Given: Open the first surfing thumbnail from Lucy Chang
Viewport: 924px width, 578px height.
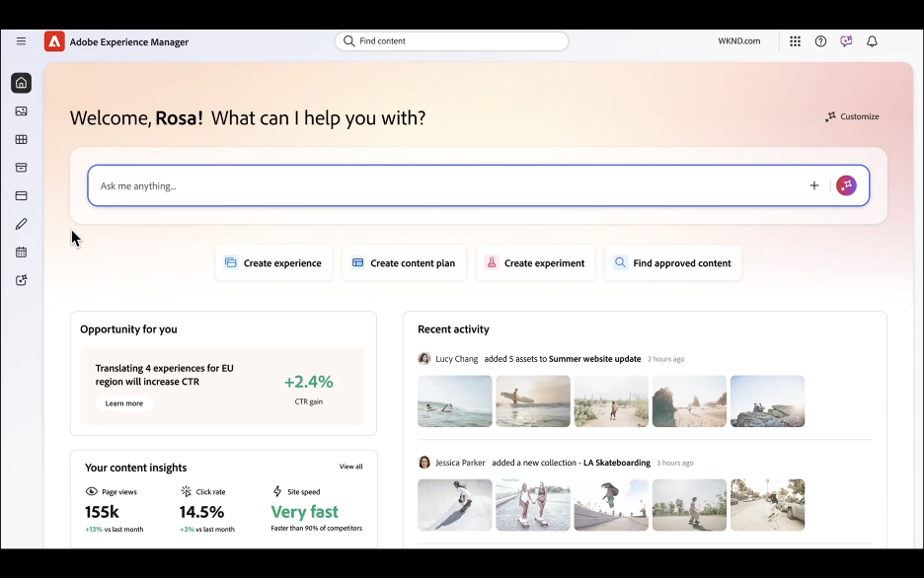Looking at the screenshot, I should (454, 400).
